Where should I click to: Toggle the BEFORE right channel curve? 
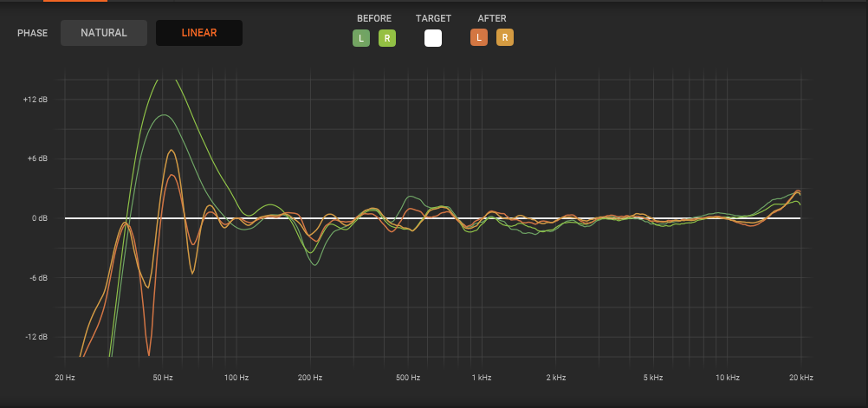pyautogui.click(x=387, y=38)
